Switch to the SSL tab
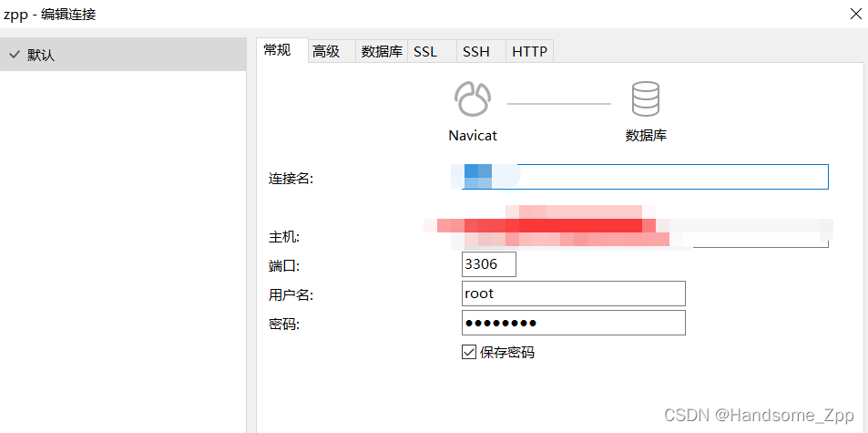Image resolution: width=868 pixels, height=433 pixels. pos(432,51)
